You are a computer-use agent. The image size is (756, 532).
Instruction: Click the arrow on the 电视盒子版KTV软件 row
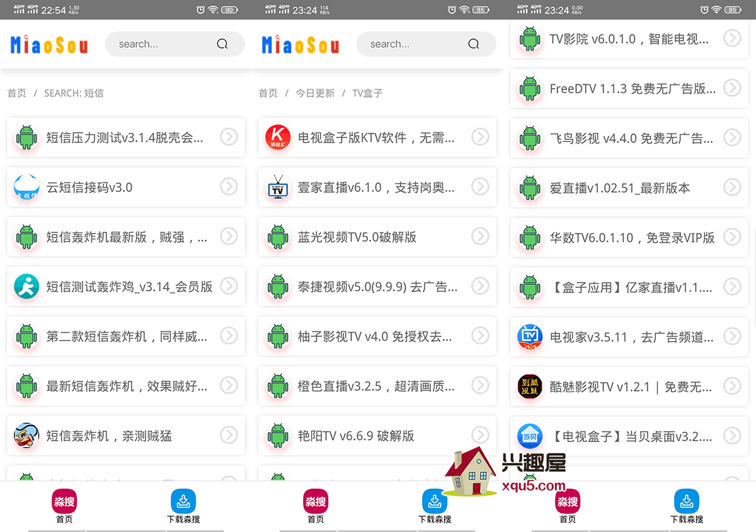(x=480, y=137)
